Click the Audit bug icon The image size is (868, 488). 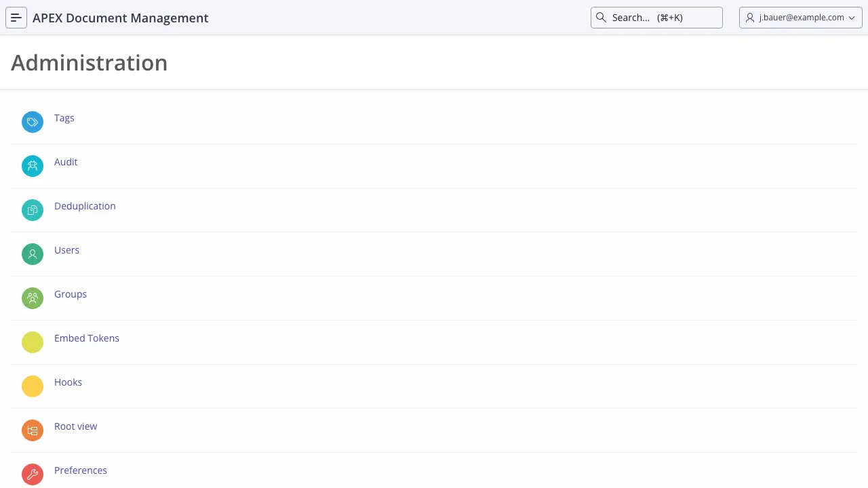(33, 166)
